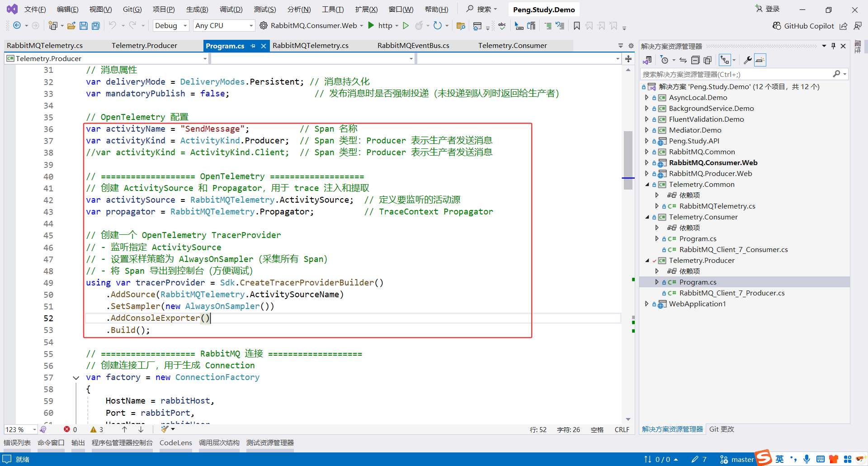The image size is (868, 466).
Task: Click the Navigate Backward arrow icon
Action: click(x=17, y=26)
